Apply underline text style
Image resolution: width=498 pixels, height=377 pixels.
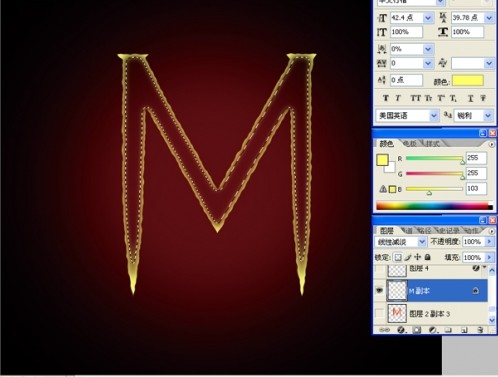(470, 98)
